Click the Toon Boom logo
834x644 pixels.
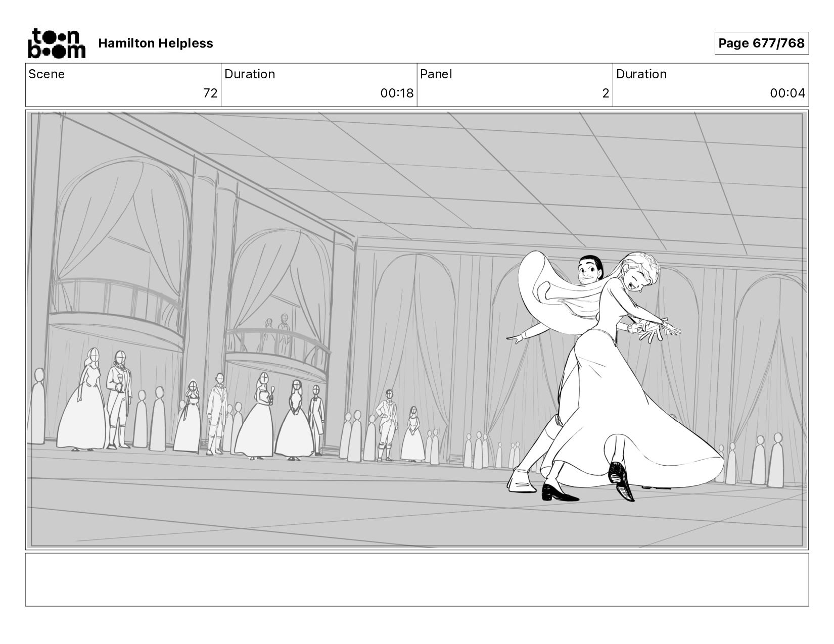point(56,43)
